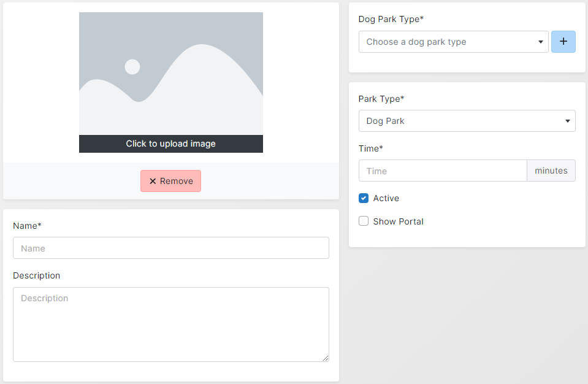This screenshot has width=588, height=384.
Task: Uncheck the Active checkbox
Action: tap(364, 198)
